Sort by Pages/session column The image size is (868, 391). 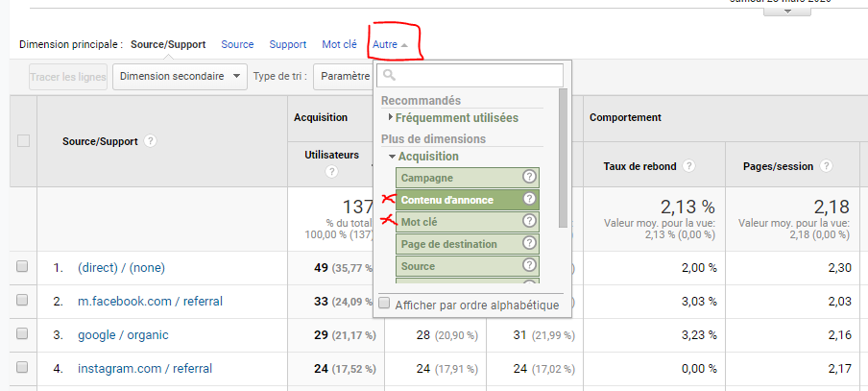point(779,166)
